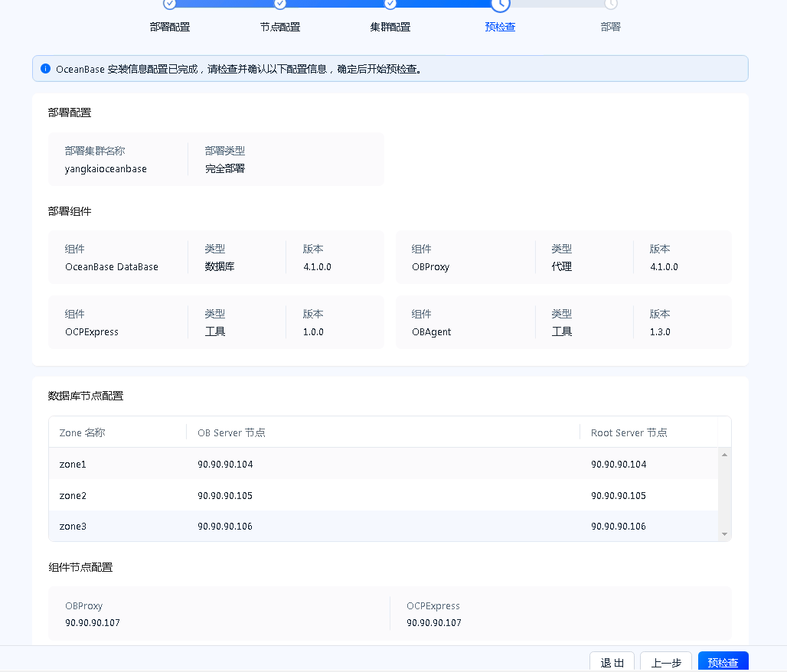Image resolution: width=787 pixels, height=672 pixels.
Task: Click OceanBase DataBase version 4.1.0.0
Action: tap(317, 267)
